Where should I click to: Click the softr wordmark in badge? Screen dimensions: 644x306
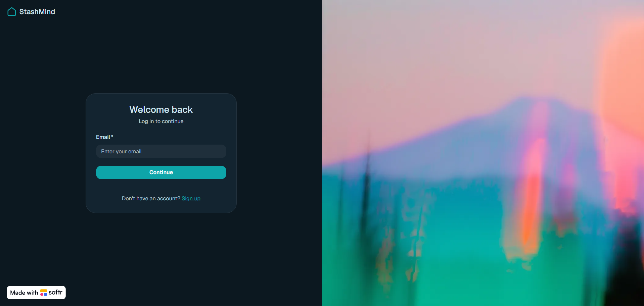[x=55, y=292]
